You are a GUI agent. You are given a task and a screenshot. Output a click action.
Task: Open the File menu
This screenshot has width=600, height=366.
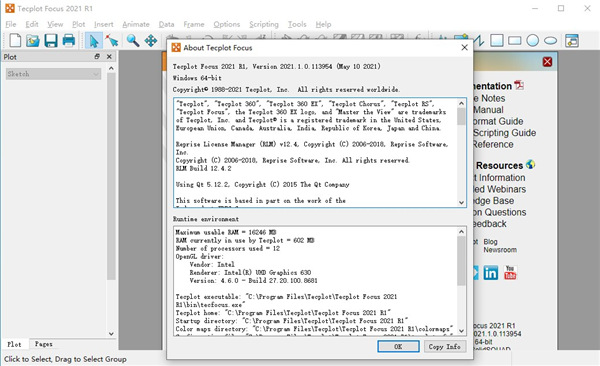tap(11, 24)
